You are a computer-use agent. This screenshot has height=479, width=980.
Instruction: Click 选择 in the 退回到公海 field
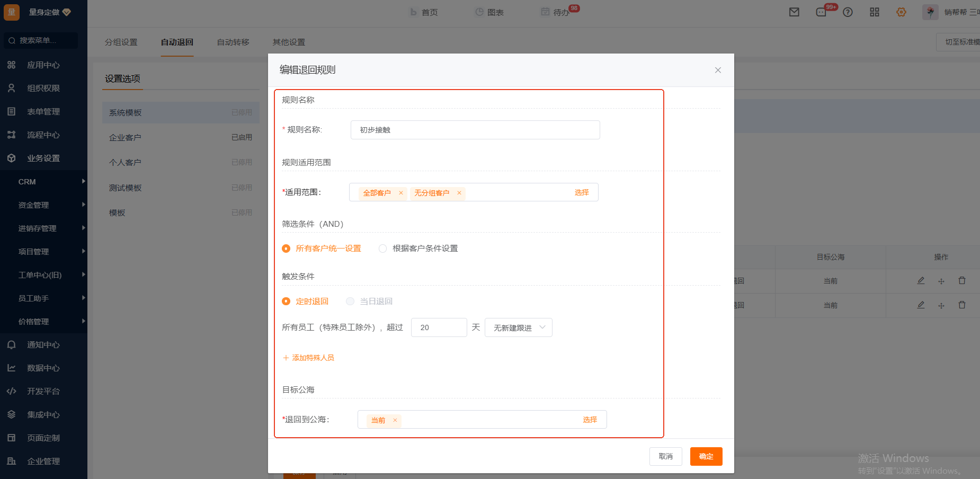[x=590, y=420]
